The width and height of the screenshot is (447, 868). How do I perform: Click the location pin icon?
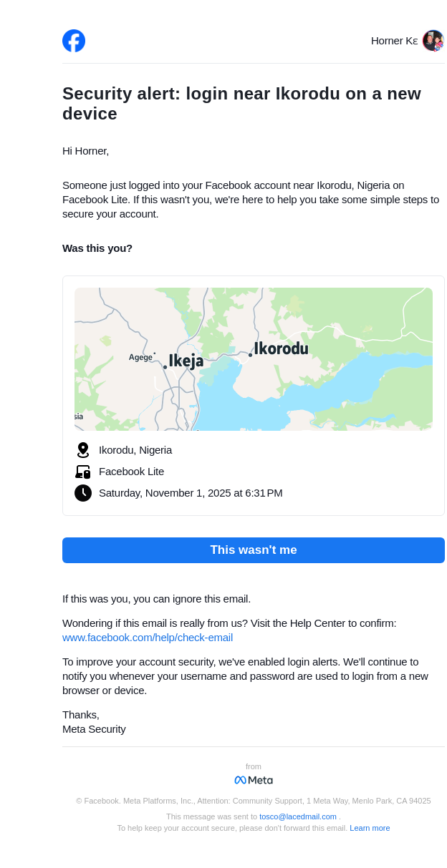(x=83, y=450)
